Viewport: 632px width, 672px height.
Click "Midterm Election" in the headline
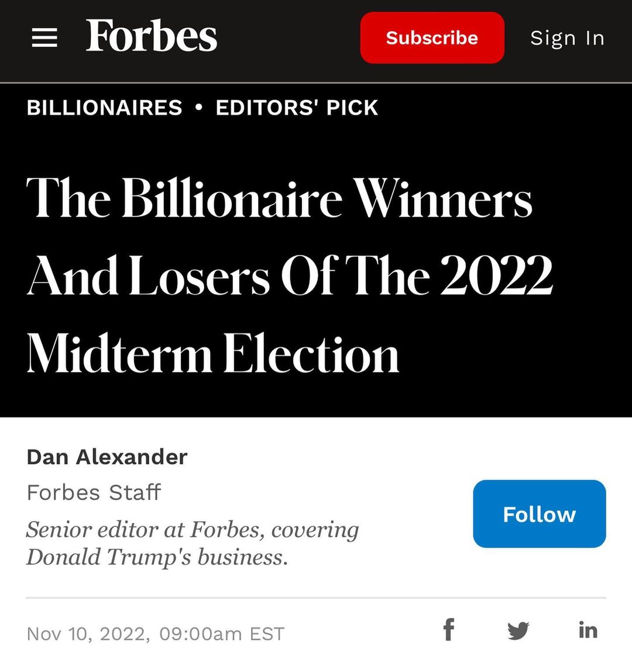213,354
